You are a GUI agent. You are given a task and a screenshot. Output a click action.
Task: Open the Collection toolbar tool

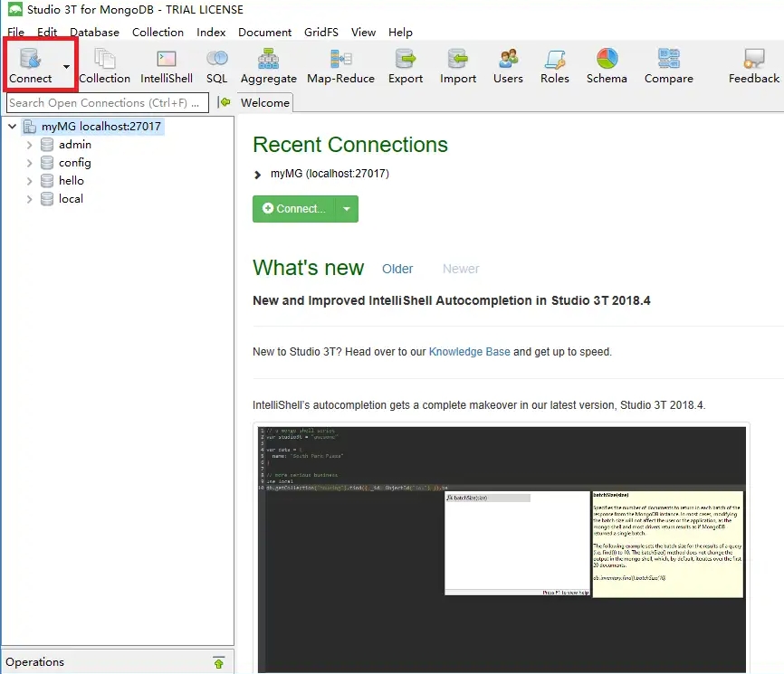[x=104, y=65]
